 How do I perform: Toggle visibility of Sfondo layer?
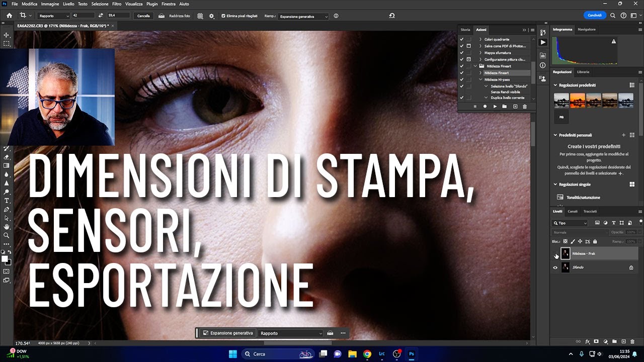(x=555, y=267)
